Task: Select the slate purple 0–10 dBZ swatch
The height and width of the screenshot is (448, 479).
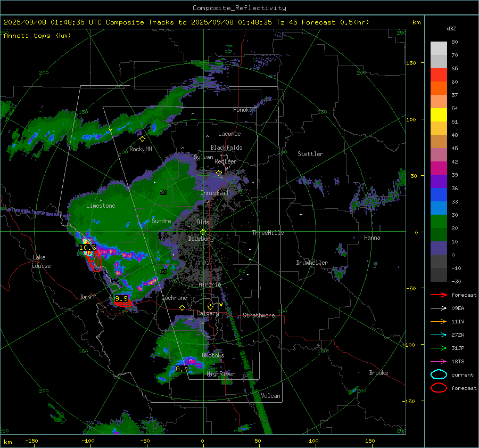Action: coord(439,248)
